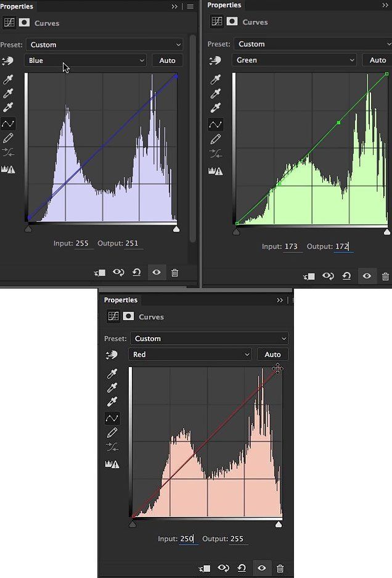Pick the black point eyedropper in the Blue panel

[8, 79]
